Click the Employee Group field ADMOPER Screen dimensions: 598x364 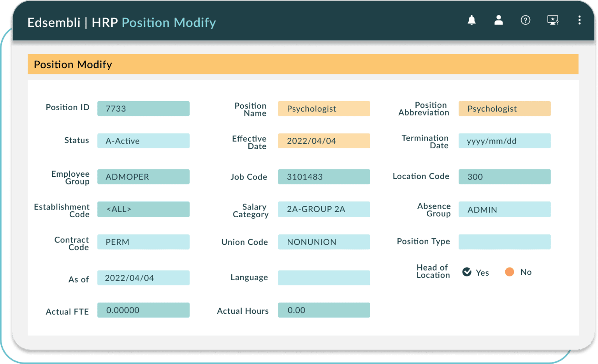click(143, 177)
